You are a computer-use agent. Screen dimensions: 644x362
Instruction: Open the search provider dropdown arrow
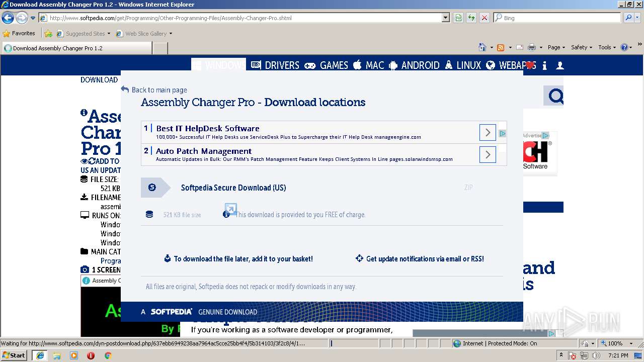pos(637,18)
